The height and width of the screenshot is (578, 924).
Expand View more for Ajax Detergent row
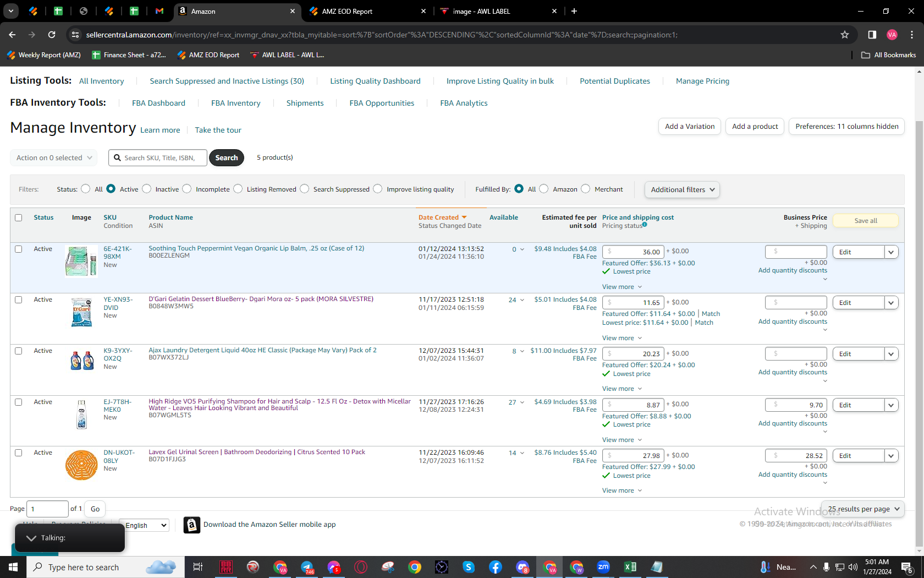pyautogui.click(x=622, y=389)
